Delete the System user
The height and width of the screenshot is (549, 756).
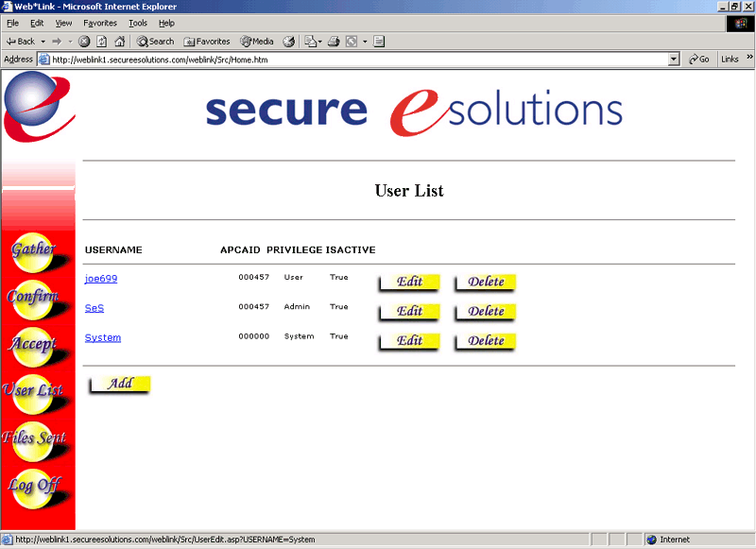(x=485, y=341)
